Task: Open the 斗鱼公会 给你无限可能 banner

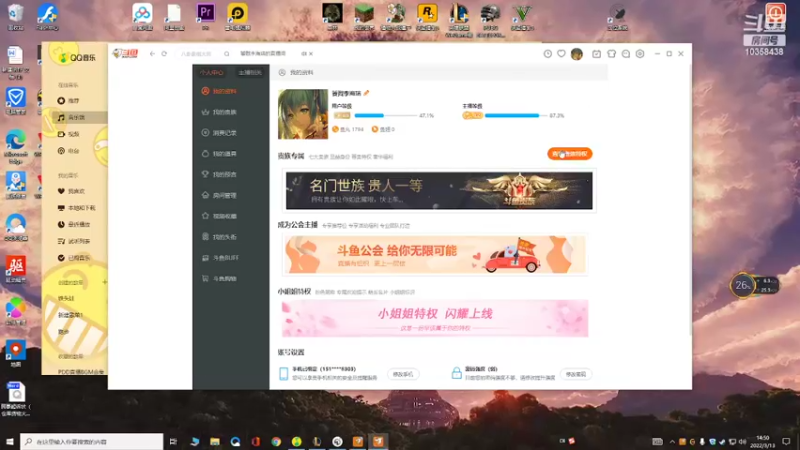Action: [435, 255]
